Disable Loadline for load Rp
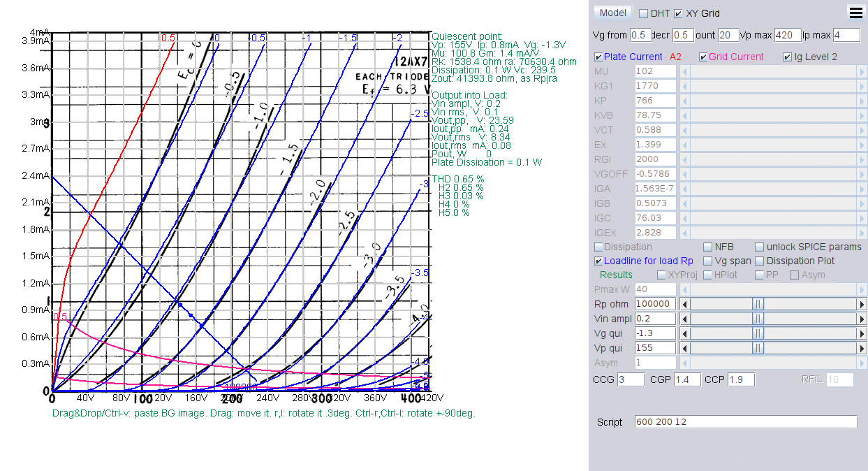Image resolution: width=868 pixels, height=471 pixels. coord(598,261)
